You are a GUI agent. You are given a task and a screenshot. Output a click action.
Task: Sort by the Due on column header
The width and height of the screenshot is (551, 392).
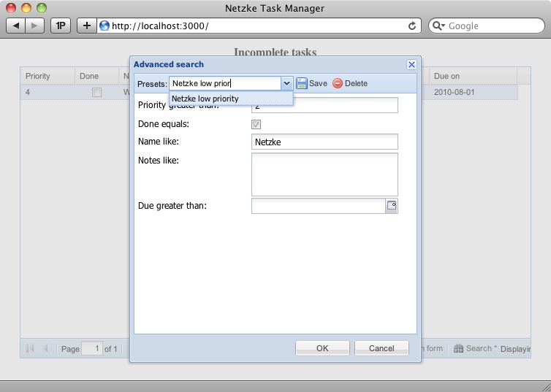click(x=473, y=76)
